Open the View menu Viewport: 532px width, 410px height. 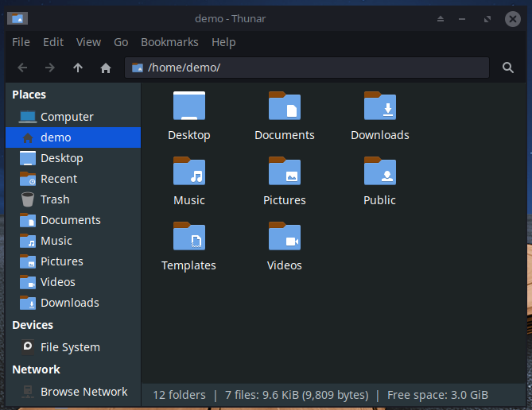pos(88,42)
